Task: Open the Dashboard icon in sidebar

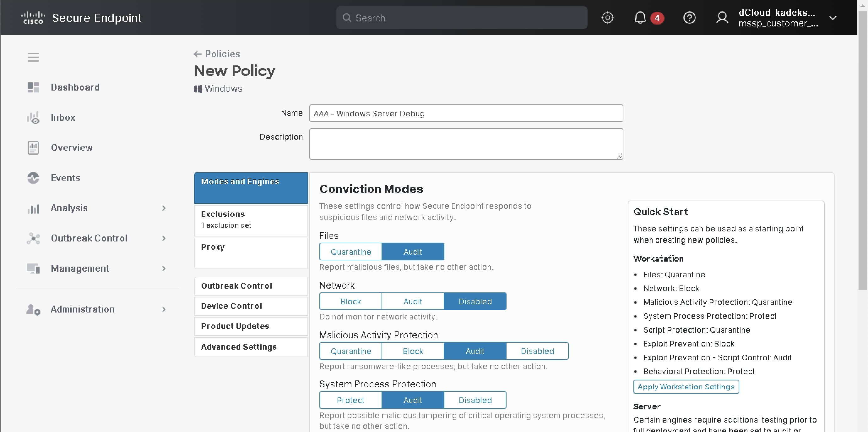Action: coord(33,87)
